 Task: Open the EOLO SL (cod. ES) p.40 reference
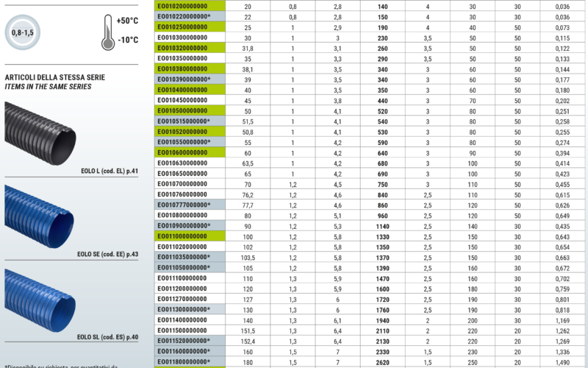click(107, 337)
